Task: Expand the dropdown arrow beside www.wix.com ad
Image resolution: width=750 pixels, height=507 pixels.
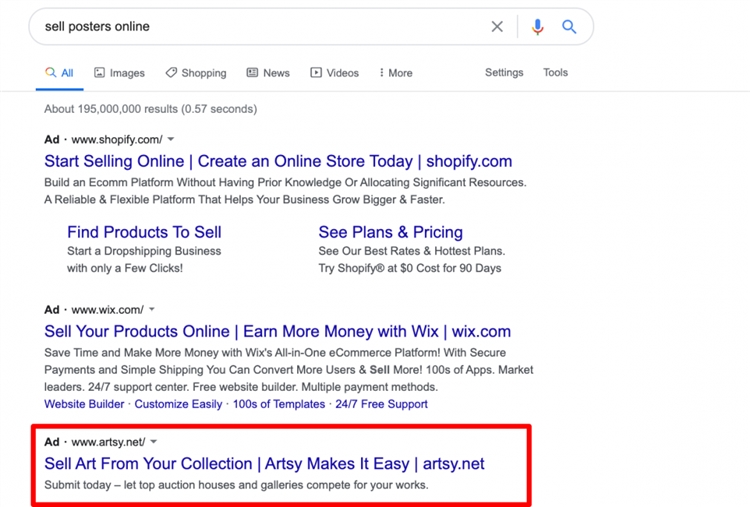Action: [152, 310]
